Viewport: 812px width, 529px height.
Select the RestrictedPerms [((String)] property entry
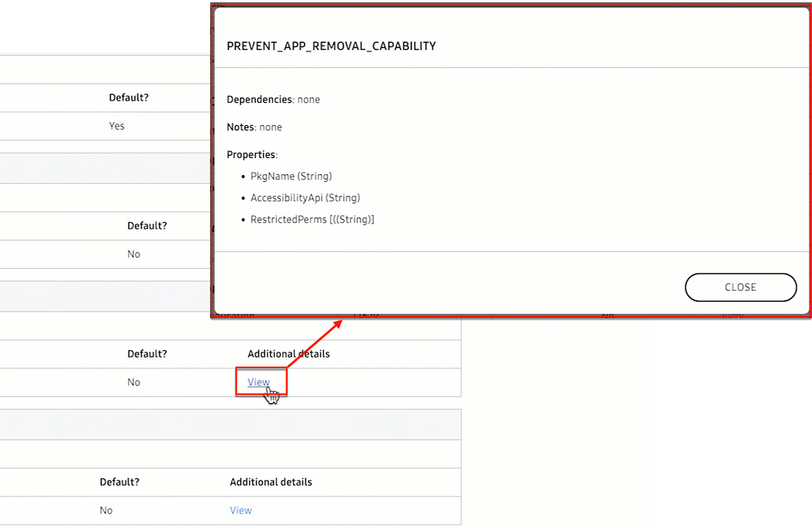tap(312, 220)
